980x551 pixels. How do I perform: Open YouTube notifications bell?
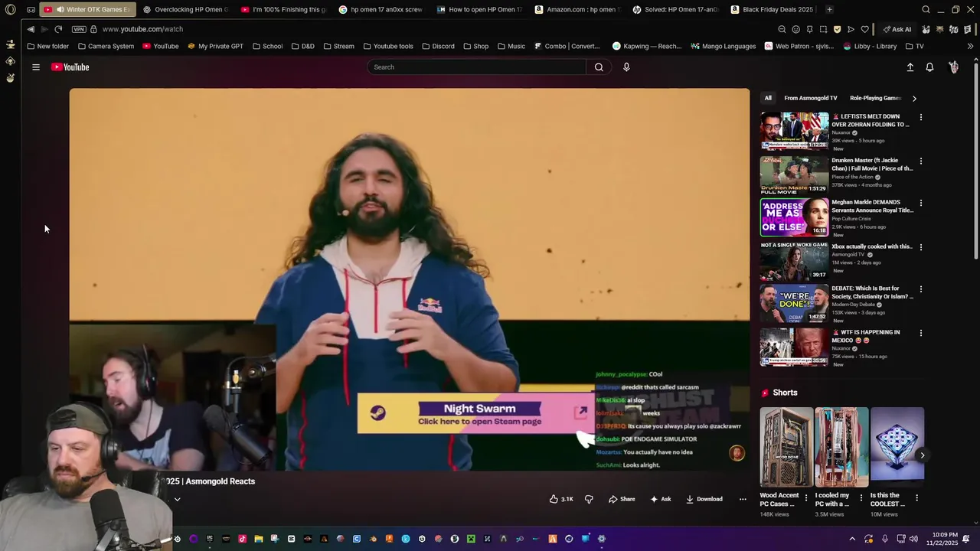[x=929, y=67]
